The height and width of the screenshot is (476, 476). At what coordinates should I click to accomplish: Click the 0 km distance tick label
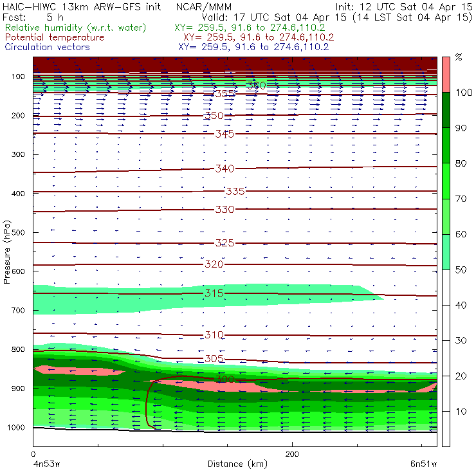tap(33, 454)
